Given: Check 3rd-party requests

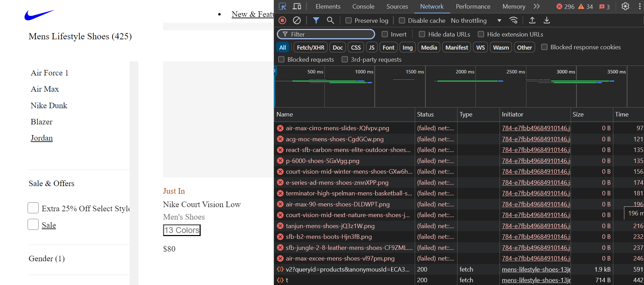Looking at the screenshot, I should tap(345, 59).
